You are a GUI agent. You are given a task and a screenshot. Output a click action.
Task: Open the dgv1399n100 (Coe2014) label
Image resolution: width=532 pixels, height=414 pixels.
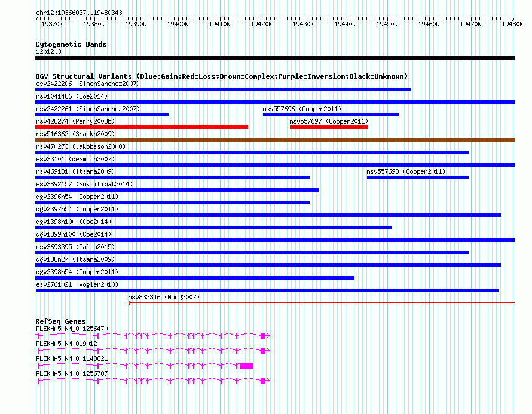74,234
